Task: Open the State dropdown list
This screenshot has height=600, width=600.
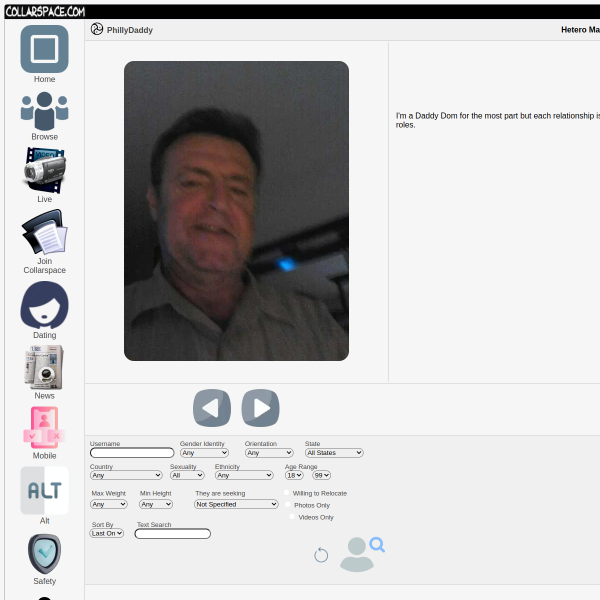Action: 334,453
